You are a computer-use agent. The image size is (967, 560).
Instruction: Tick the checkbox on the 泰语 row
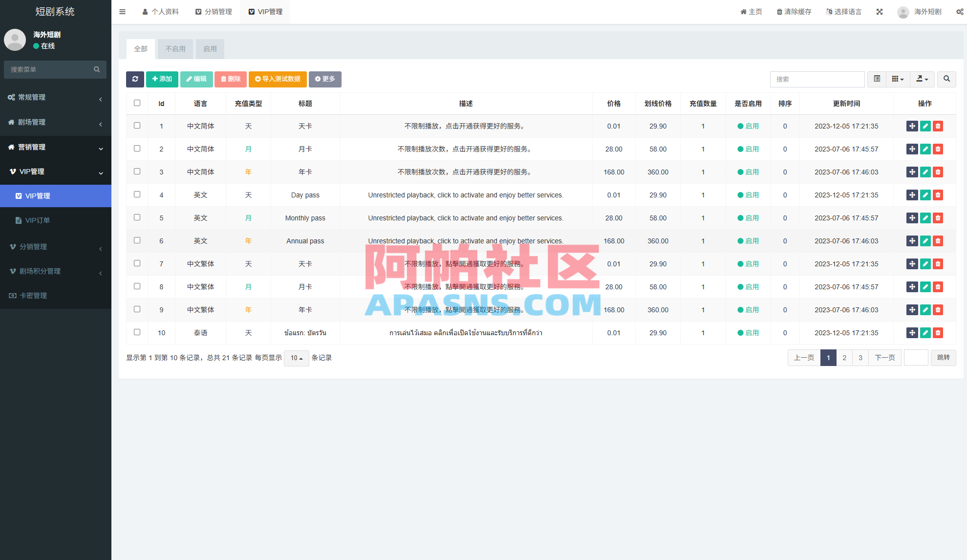[137, 332]
